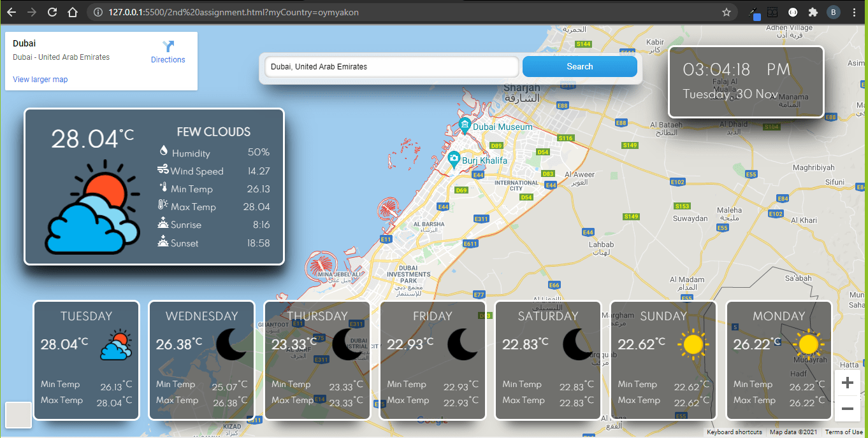Viewport: 868px width, 438px height.
Task: Click the THURSDAY card heading
Action: pos(317,316)
